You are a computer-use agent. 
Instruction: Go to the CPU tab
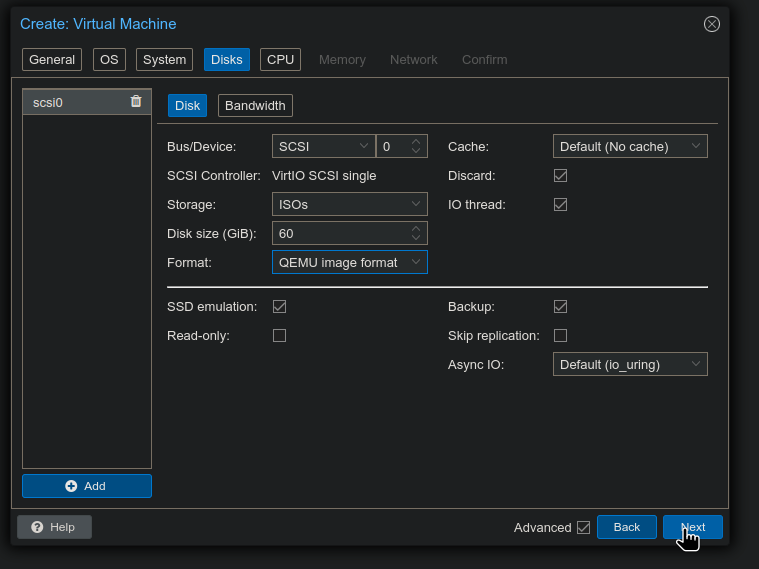pos(280,59)
